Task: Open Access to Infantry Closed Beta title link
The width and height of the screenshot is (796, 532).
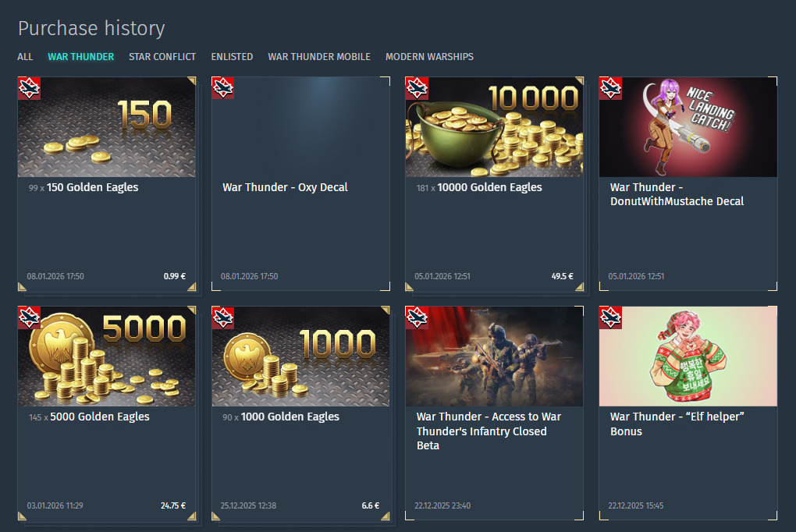Action: pyautogui.click(x=489, y=431)
